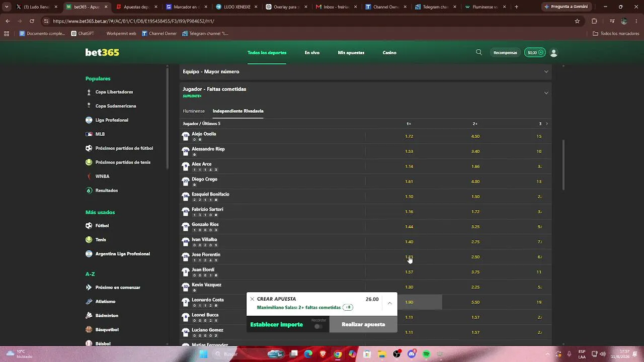This screenshot has width=644, height=362.
Task: Go to En vivo
Action: coord(312,53)
